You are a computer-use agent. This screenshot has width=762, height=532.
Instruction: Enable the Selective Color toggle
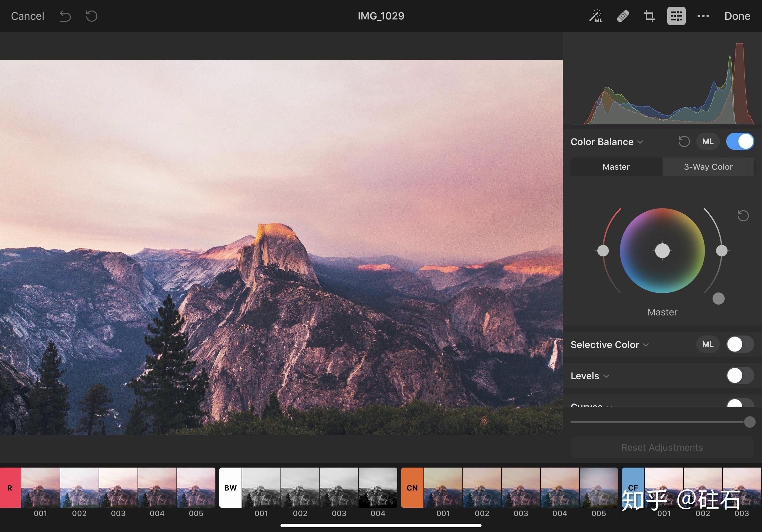(x=740, y=344)
